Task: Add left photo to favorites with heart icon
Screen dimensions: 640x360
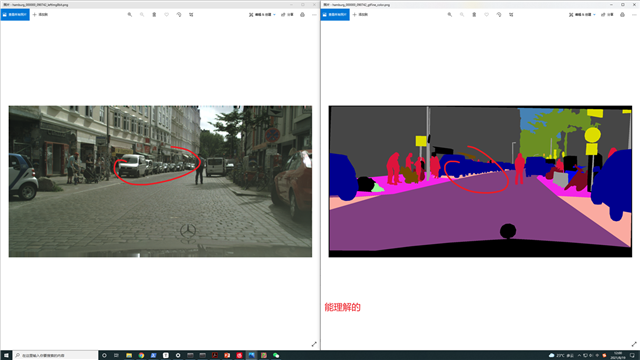Action: (167, 15)
